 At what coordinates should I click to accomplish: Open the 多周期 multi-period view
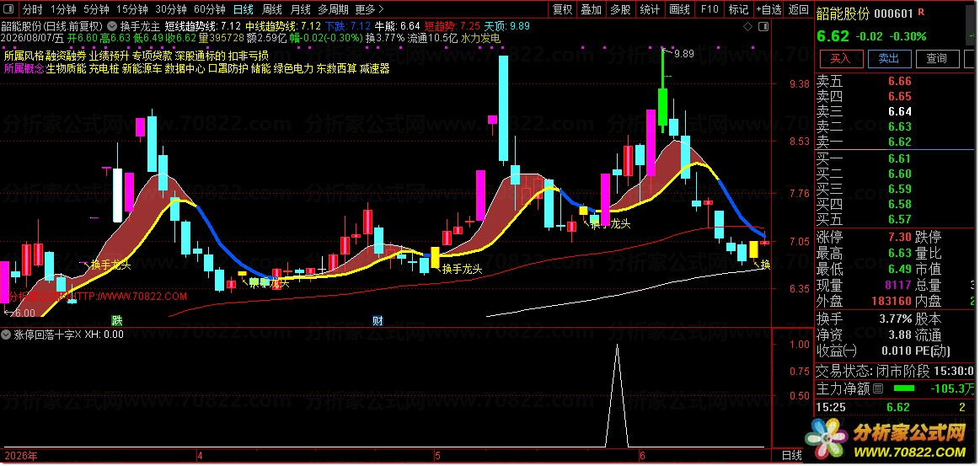coord(333,9)
